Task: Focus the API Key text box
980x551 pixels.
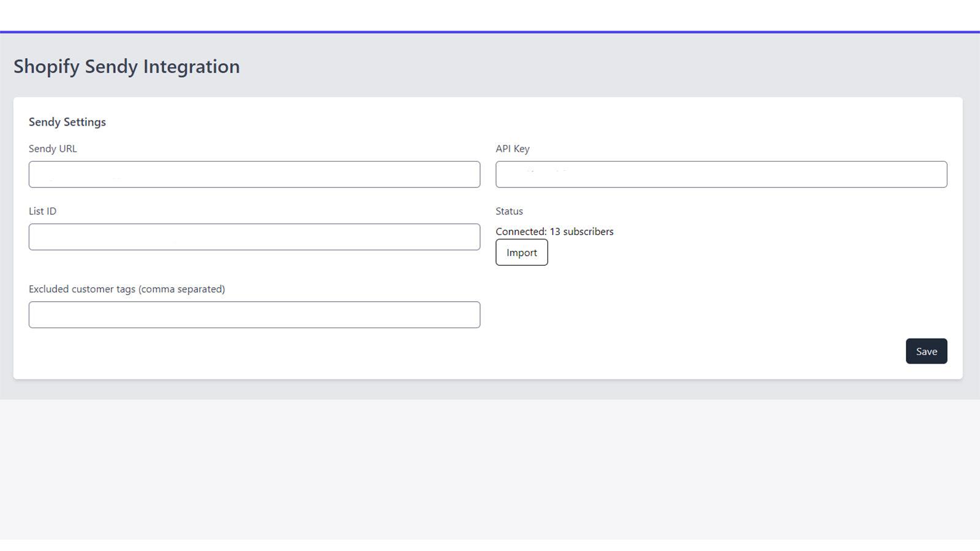Action: click(x=721, y=174)
